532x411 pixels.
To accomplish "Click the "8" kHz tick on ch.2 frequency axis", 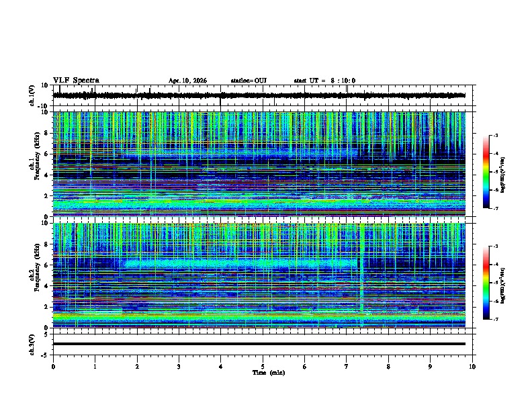I will click(47, 244).
